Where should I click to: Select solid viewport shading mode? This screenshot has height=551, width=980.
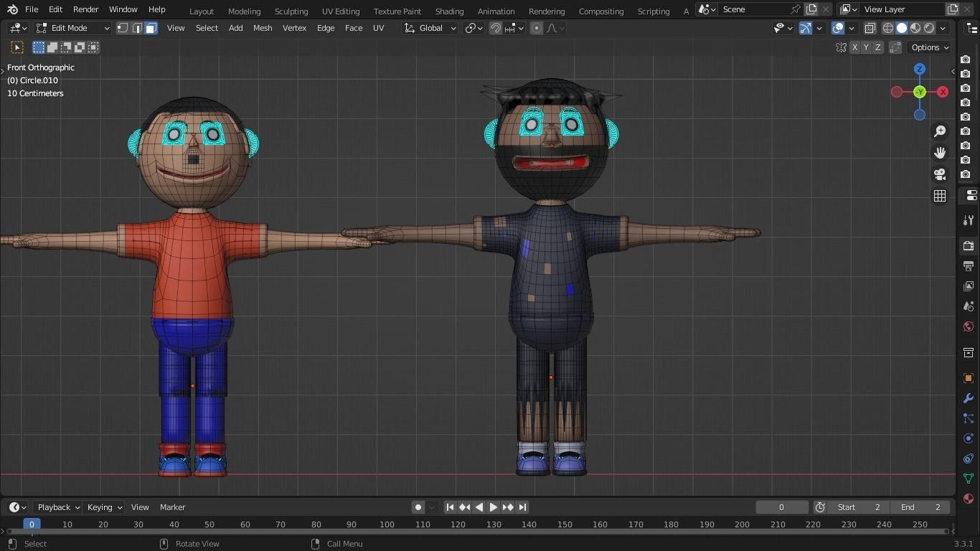point(902,28)
